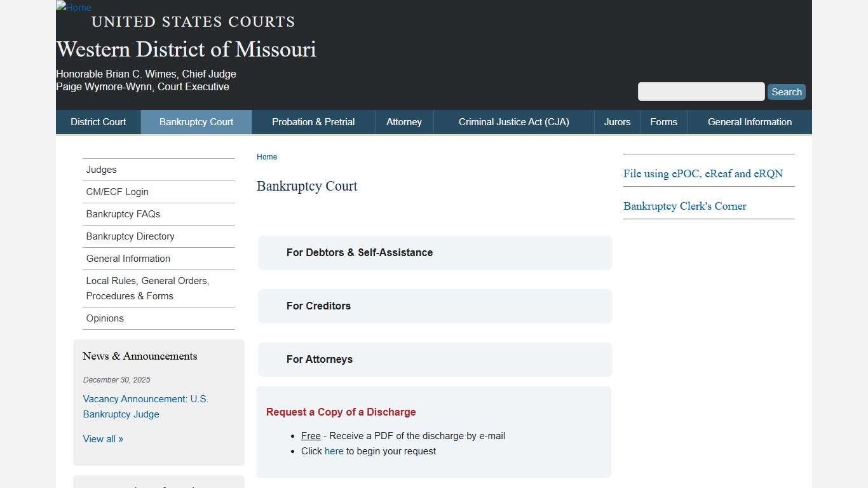Open the Bankruptcy Directory

pos(130,236)
